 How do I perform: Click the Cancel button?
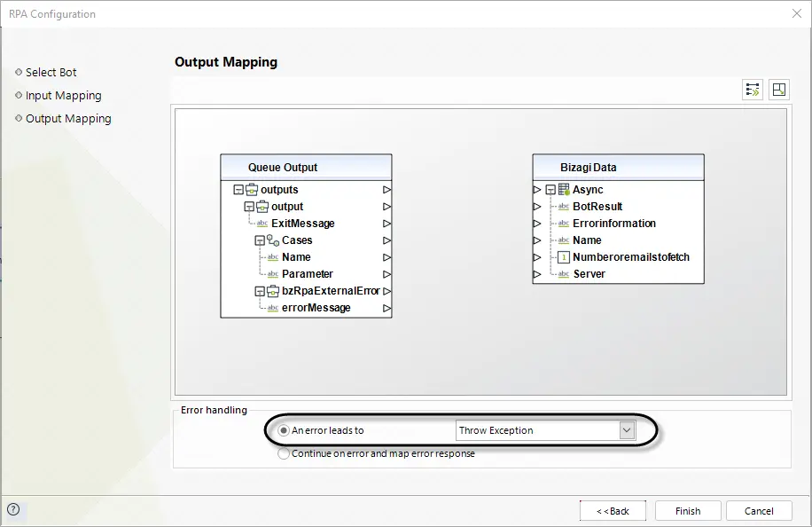[759, 511]
